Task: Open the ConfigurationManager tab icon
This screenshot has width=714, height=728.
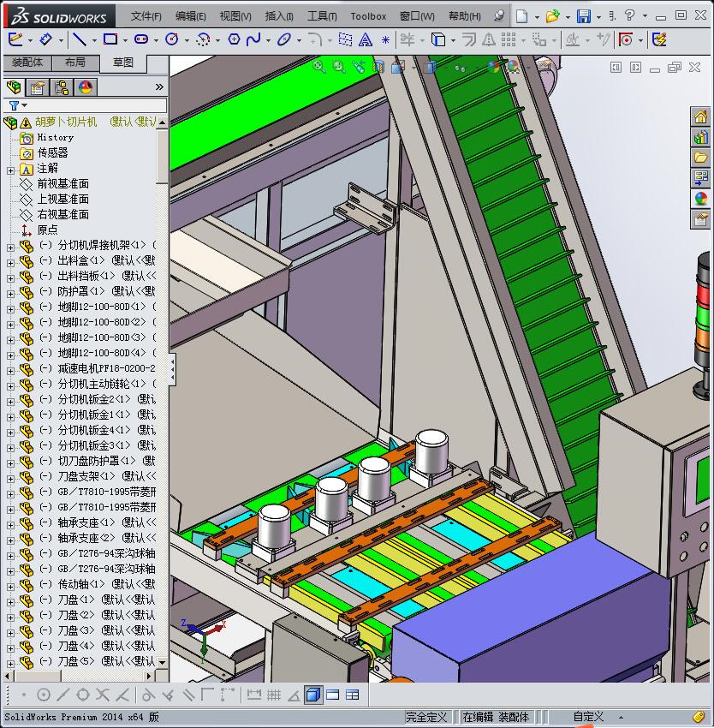Action: point(62,87)
